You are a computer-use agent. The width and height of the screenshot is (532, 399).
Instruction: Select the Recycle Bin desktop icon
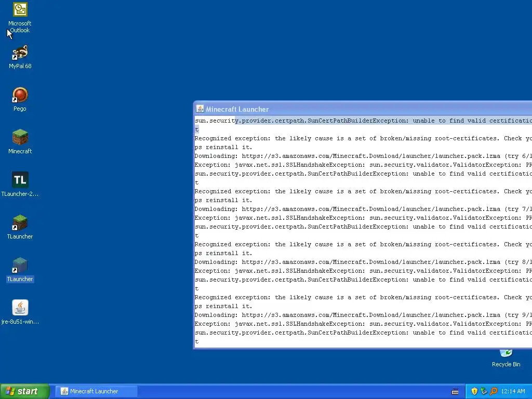point(506,358)
